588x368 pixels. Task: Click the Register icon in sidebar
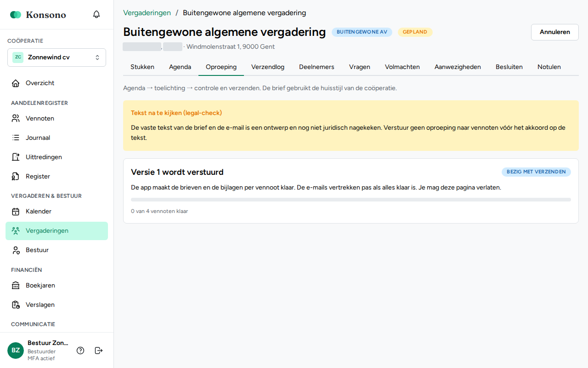16,177
